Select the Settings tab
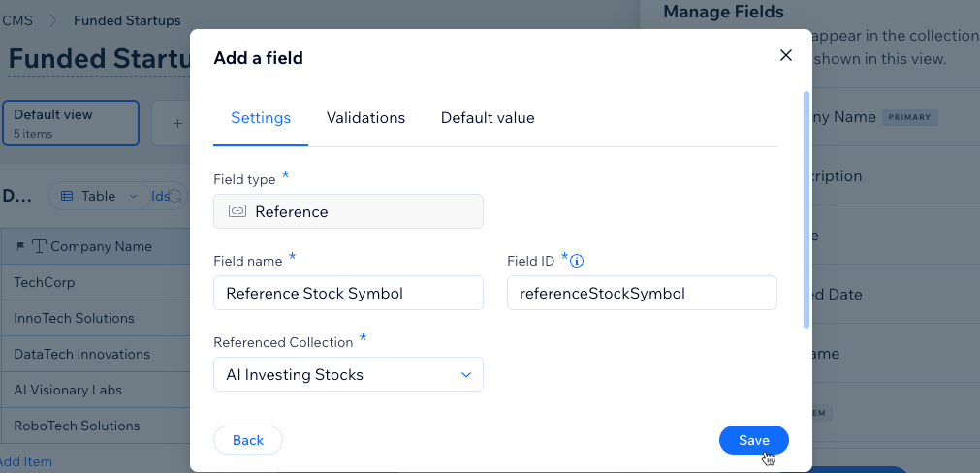Screen dimensions: 980x473 (261, 118)
